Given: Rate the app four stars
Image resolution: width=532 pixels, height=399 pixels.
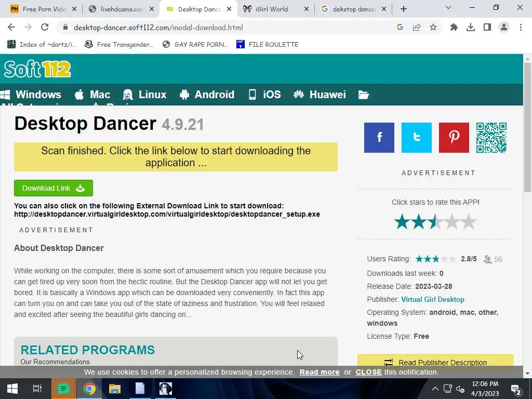Looking at the screenshot, I should click(452, 221).
